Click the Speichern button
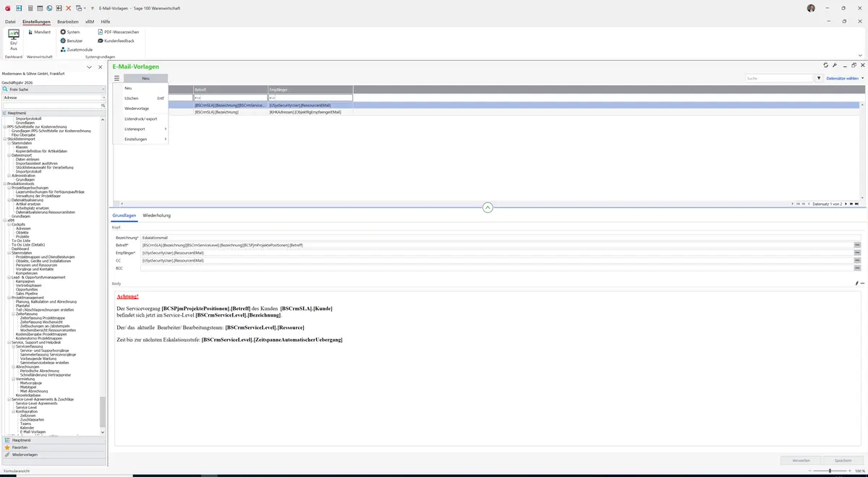This screenshot has height=477, width=868. (843, 460)
